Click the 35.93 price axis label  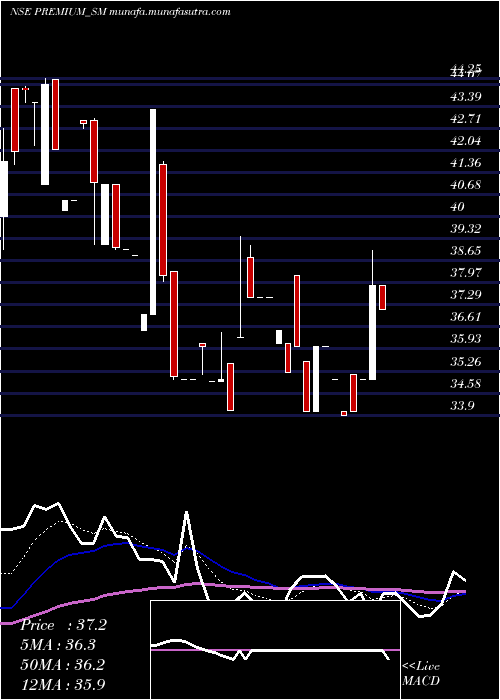click(466, 339)
